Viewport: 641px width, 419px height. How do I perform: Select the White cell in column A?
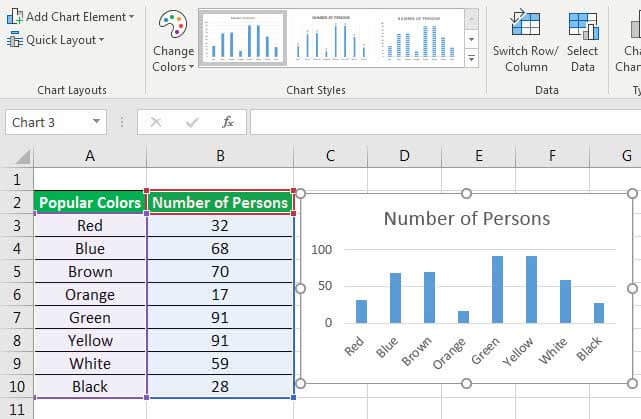click(x=90, y=363)
